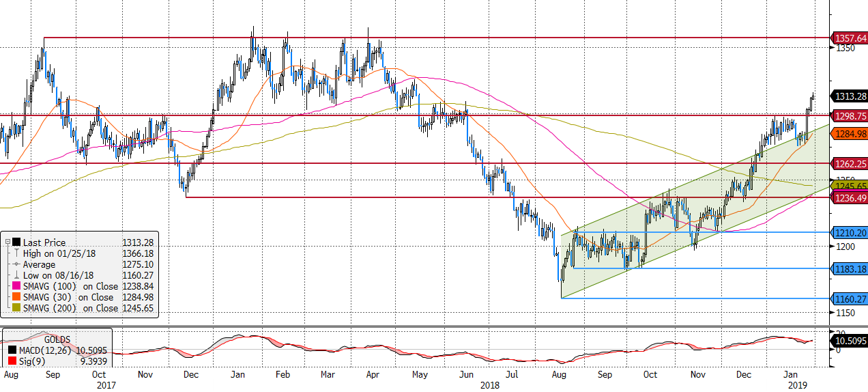
Task: Click the 1160.27 blue price level tag
Action: (848, 299)
